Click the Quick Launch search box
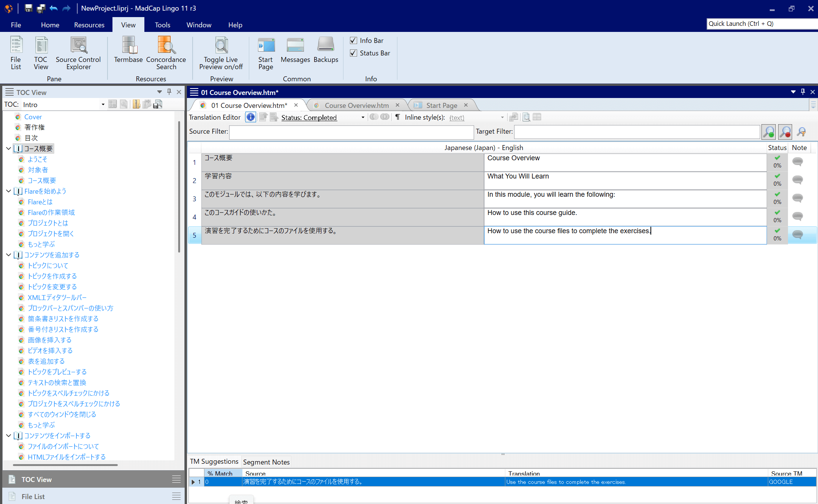This screenshot has width=818, height=504. (762, 24)
